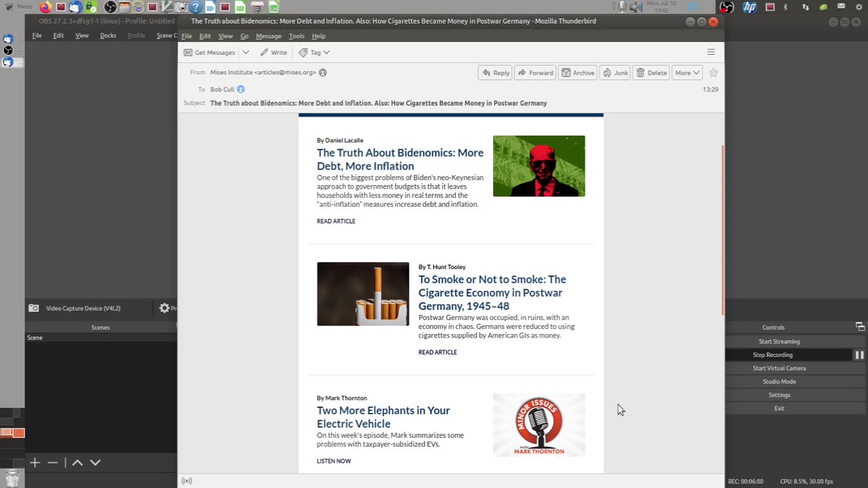Click the speaker volume icon in the panel
The image size is (868, 488).
(x=635, y=7)
